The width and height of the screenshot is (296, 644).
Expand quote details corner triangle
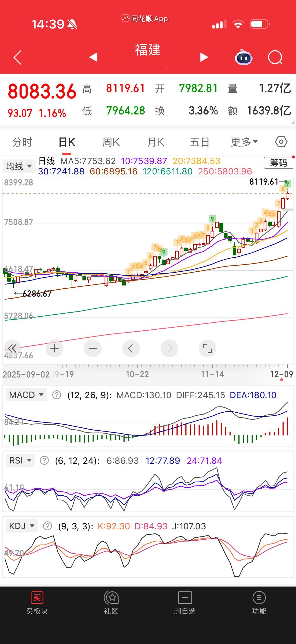point(293,122)
